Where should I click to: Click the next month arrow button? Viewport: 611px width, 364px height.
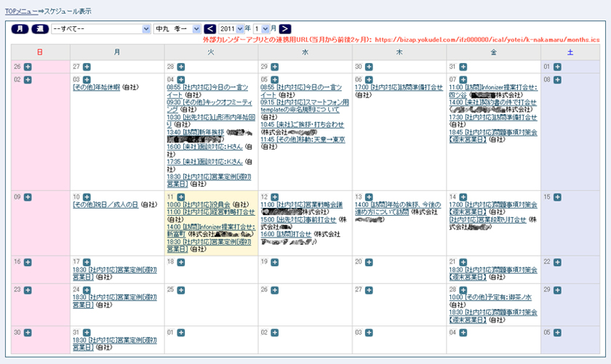pyautogui.click(x=285, y=28)
